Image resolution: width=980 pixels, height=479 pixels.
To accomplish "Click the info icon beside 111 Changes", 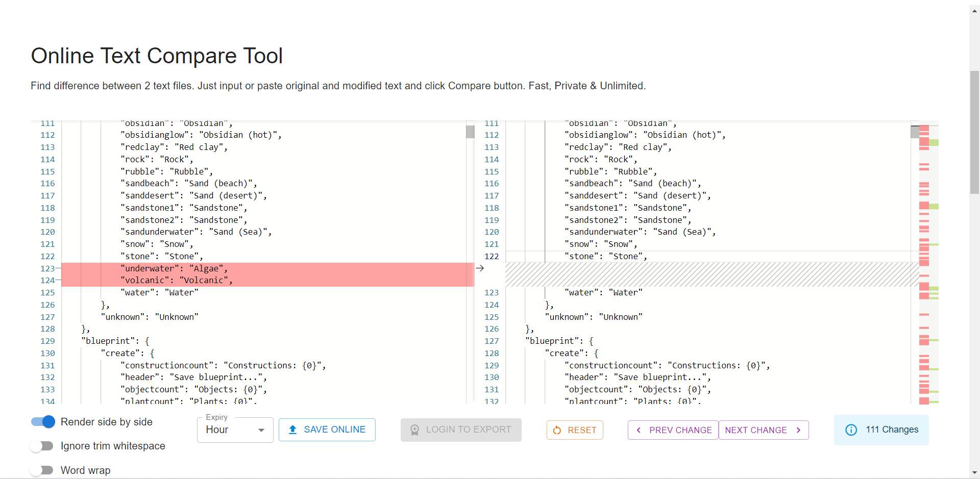I will tap(851, 430).
